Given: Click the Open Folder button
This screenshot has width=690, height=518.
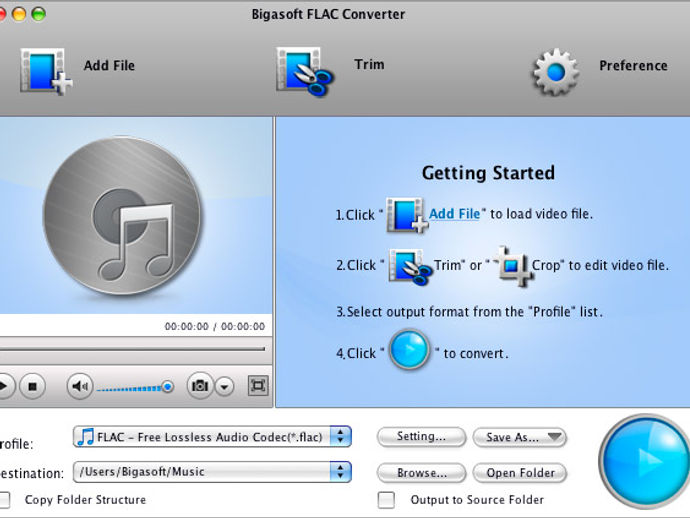Looking at the screenshot, I should (x=520, y=473).
